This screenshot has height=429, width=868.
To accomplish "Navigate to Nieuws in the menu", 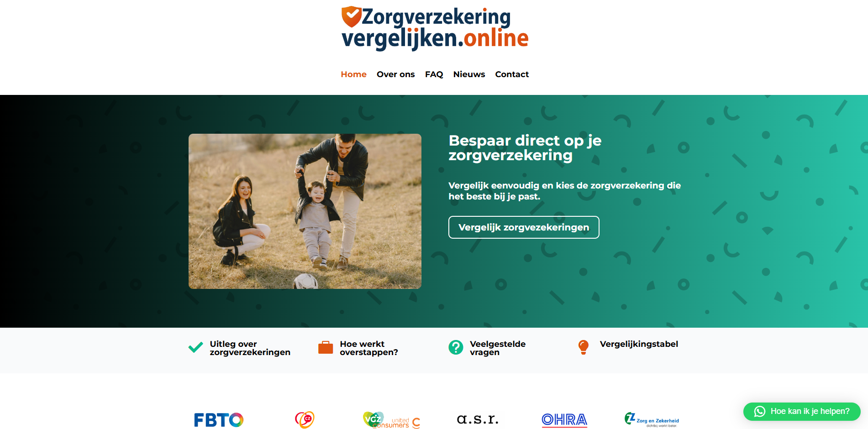I will (469, 74).
